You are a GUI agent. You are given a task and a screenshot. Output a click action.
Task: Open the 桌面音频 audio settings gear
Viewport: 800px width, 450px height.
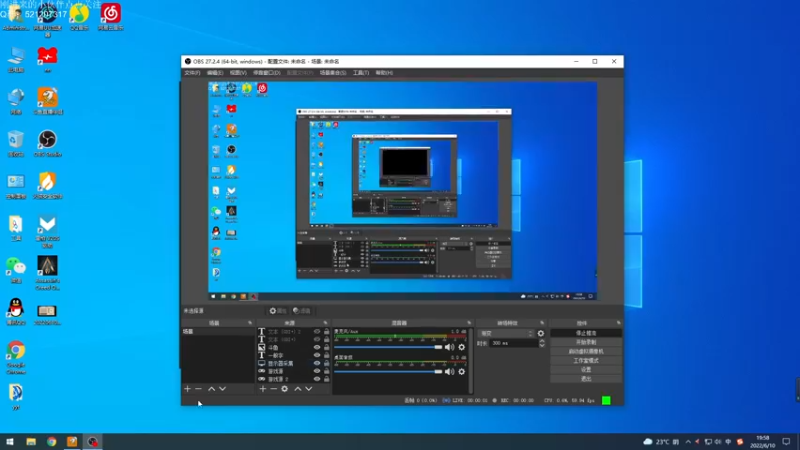(461, 371)
